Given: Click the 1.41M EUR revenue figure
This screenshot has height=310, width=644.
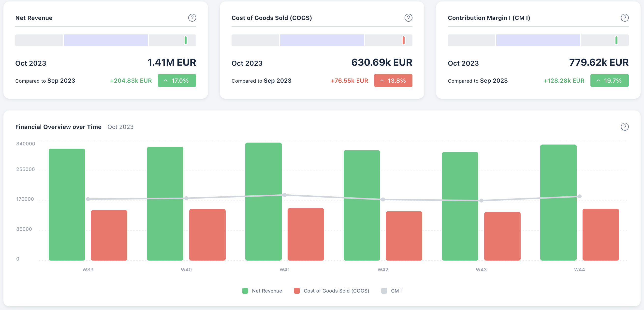Looking at the screenshot, I should [172, 62].
